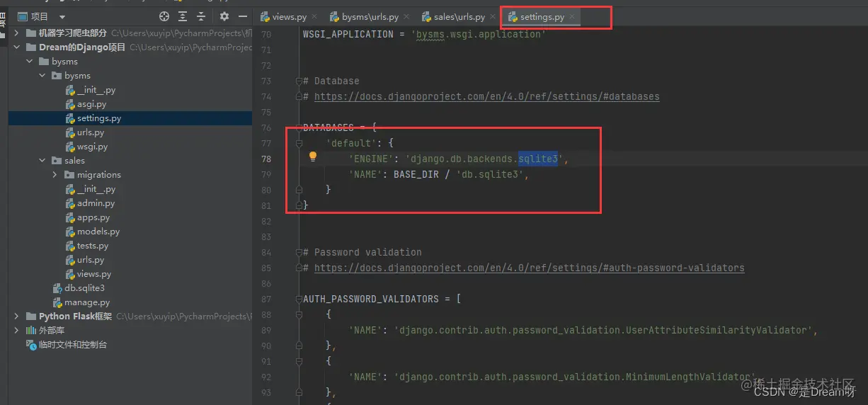The height and width of the screenshot is (405, 868).
Task: Open the auth-password-validators docs URL
Action: coord(529,268)
